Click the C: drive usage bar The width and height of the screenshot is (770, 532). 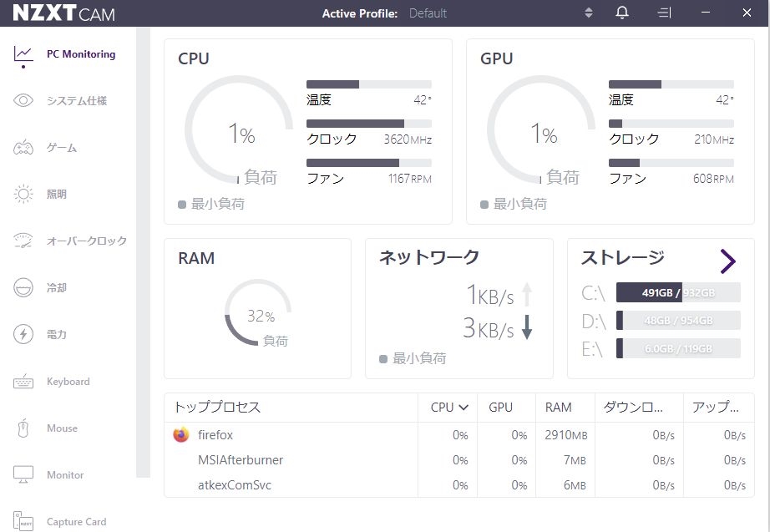click(x=676, y=292)
